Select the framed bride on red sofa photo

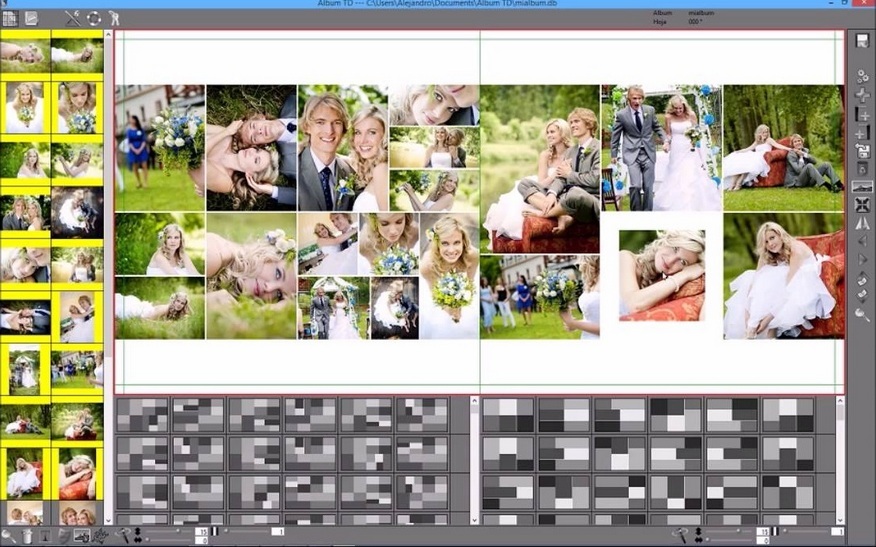(661, 275)
